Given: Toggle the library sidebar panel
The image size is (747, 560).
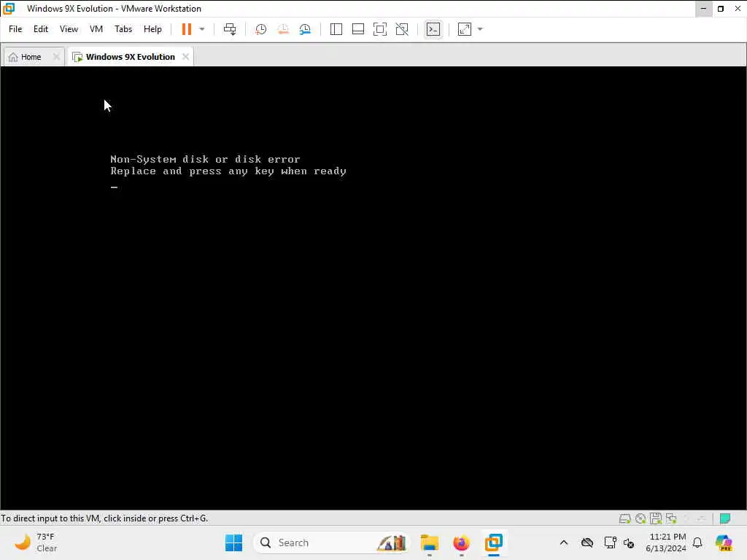Looking at the screenshot, I should click(336, 29).
